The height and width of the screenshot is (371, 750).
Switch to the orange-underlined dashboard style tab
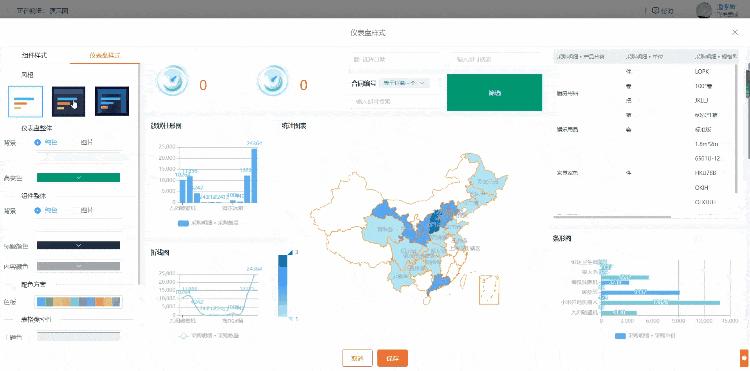point(105,55)
